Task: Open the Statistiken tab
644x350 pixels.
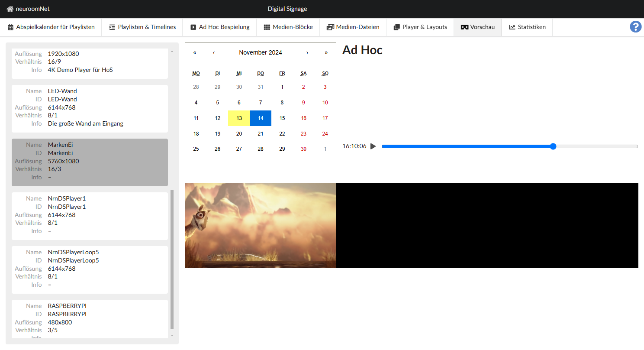Action: (527, 27)
